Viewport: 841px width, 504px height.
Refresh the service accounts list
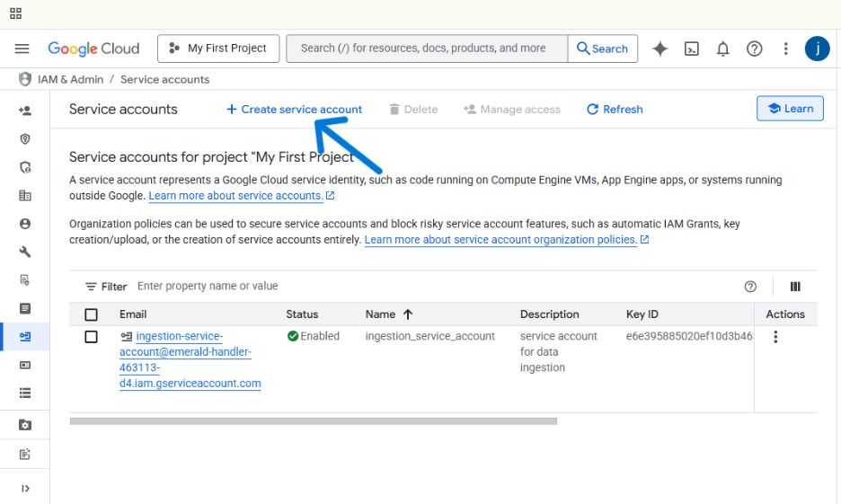point(615,110)
